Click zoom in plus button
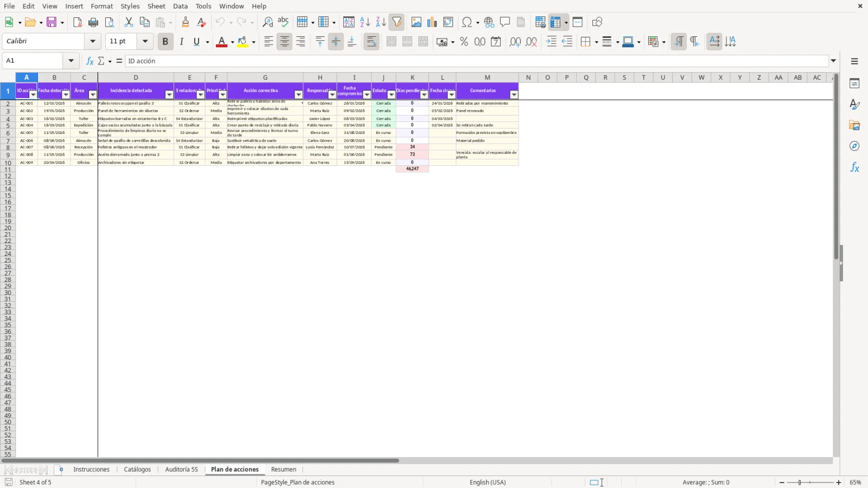 click(839, 482)
